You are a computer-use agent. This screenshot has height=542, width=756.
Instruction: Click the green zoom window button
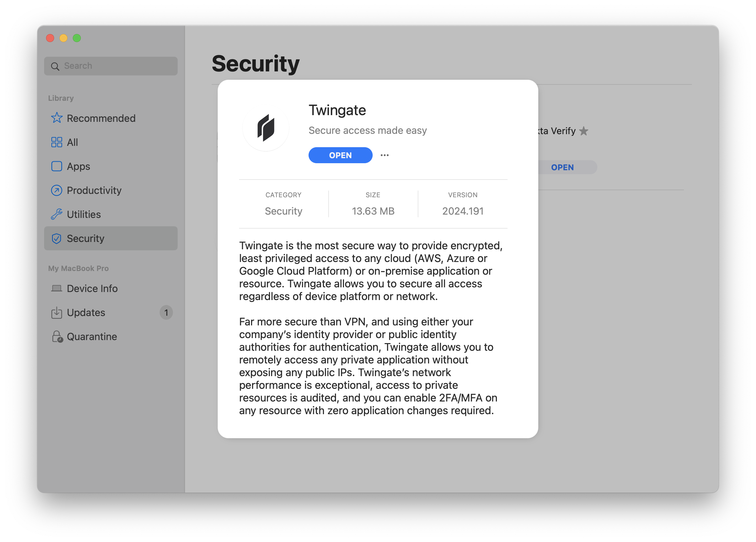[77, 38]
